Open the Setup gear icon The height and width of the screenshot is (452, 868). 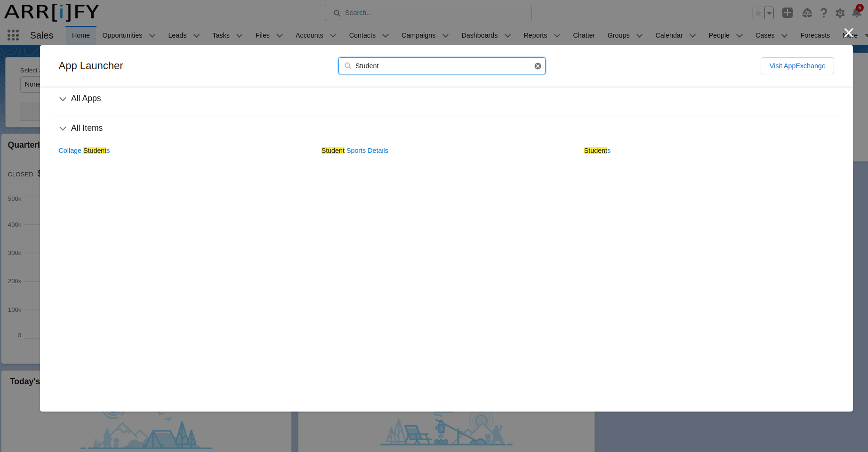(x=840, y=13)
